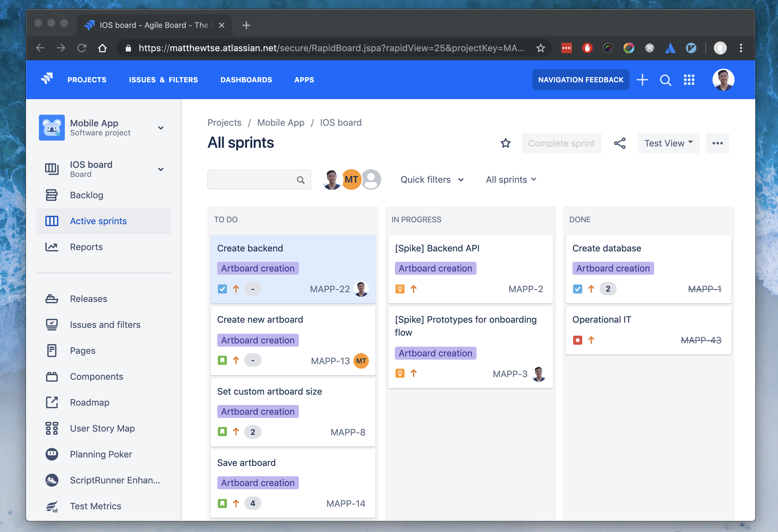Click the Jira logo icon
Image resolution: width=778 pixels, height=532 pixels.
pos(47,79)
